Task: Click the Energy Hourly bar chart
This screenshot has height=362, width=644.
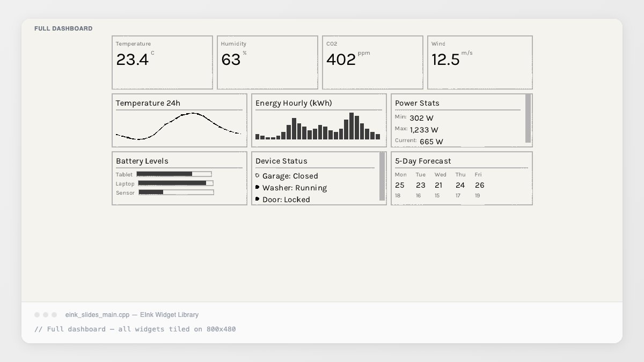Action: 318,126
